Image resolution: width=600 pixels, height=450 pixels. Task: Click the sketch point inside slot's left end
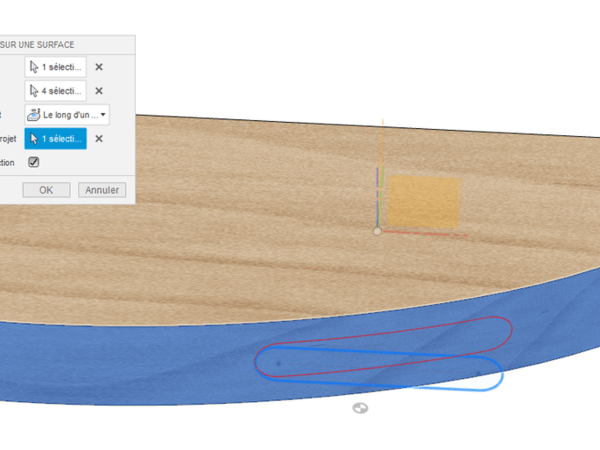[278, 362]
